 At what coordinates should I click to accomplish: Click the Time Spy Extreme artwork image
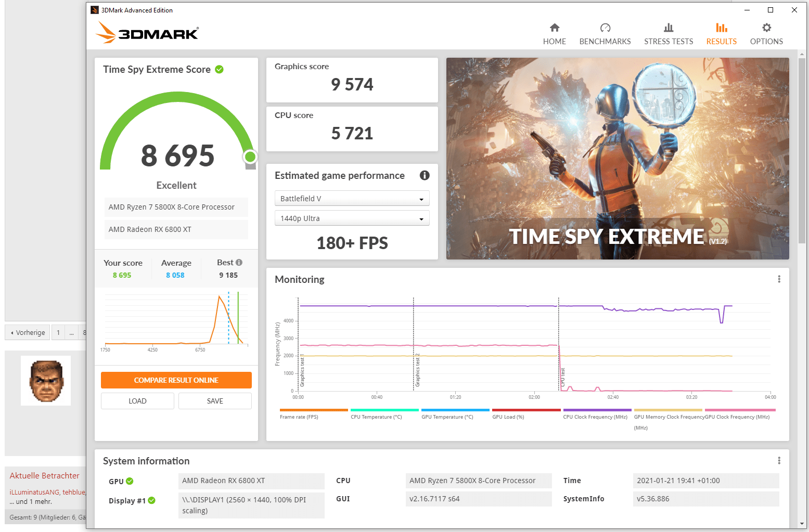tap(618, 159)
